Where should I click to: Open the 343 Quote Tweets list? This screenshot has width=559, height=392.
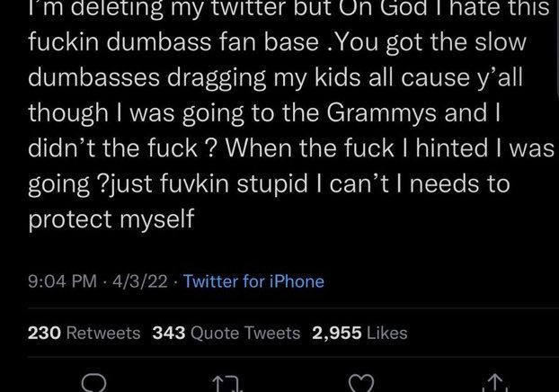coord(226,333)
